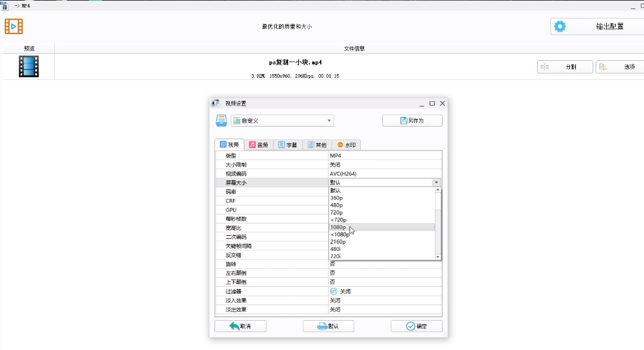Collapse the 屏幕大小 dropdown arrow
This screenshot has height=350, width=644.
coord(436,183)
